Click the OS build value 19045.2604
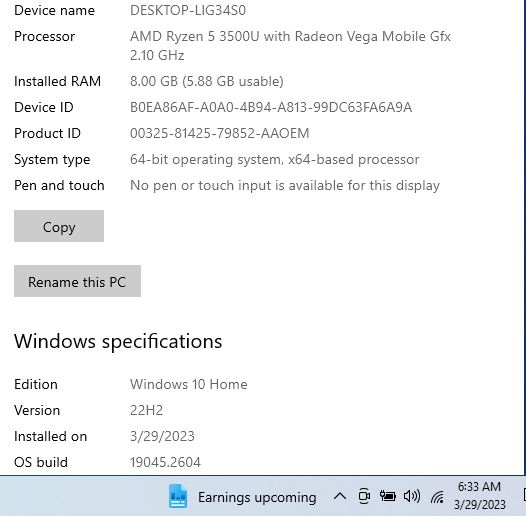Image resolution: width=526 pixels, height=516 pixels. point(165,462)
